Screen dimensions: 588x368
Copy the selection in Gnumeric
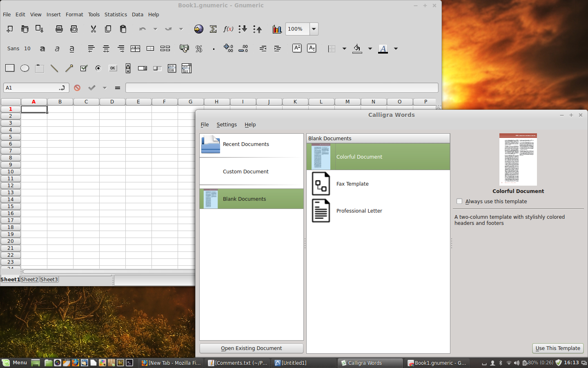click(x=108, y=29)
